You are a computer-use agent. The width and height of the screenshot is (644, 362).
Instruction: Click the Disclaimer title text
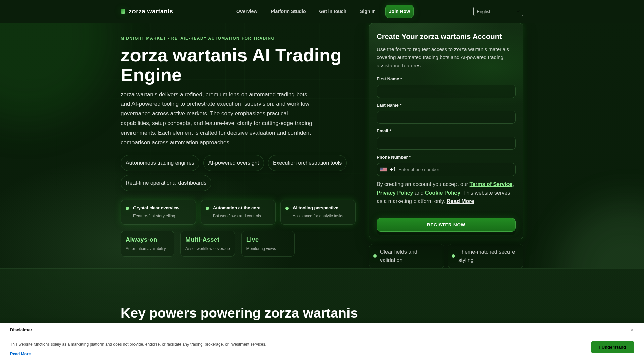tap(21, 330)
